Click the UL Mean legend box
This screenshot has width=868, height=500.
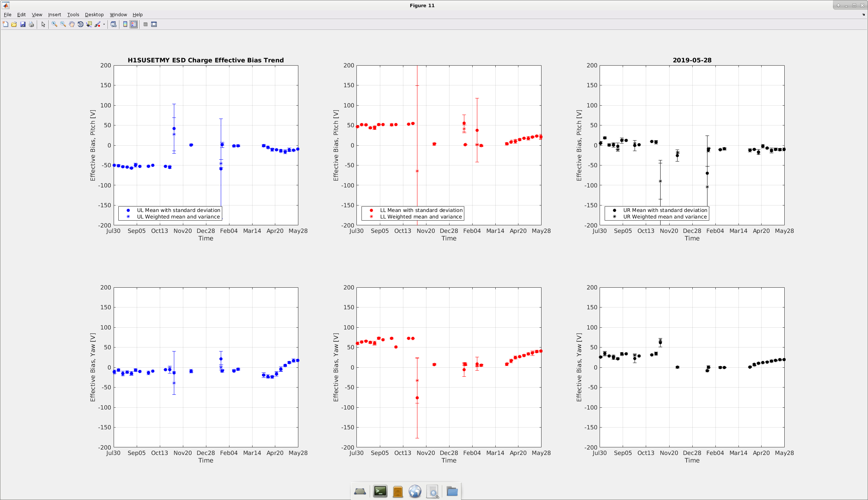(170, 213)
